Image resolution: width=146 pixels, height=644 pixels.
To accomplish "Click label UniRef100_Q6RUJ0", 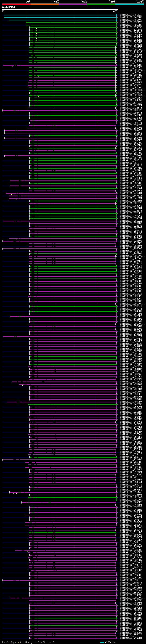I will pos(131,543).
